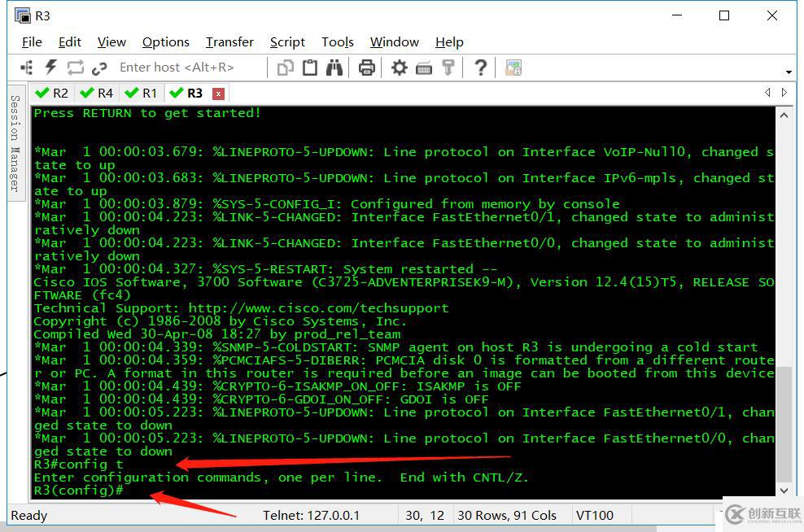Viewport: 804px width, 532px height.
Task: Minimize the R3 window
Action: coord(677,16)
